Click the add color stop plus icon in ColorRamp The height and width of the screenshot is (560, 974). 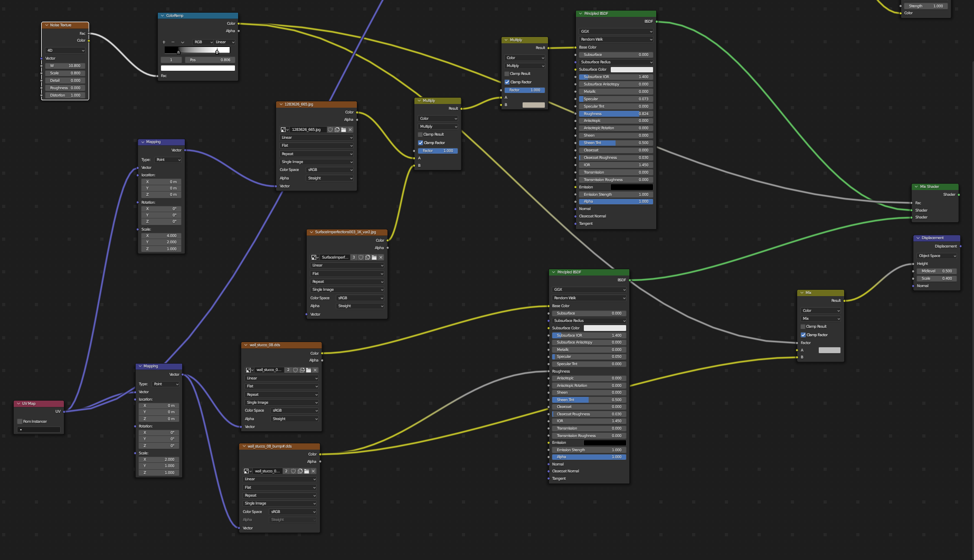click(x=164, y=42)
